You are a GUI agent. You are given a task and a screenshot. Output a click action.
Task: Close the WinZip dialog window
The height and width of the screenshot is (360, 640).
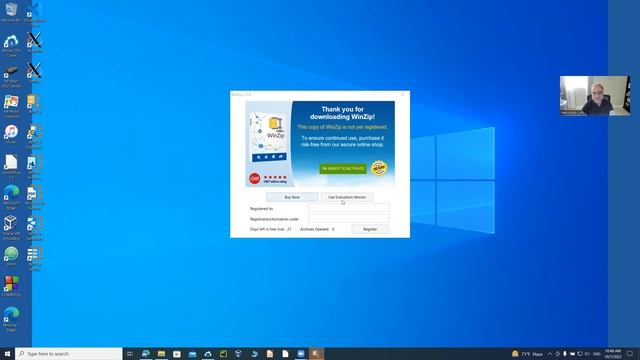[402, 94]
